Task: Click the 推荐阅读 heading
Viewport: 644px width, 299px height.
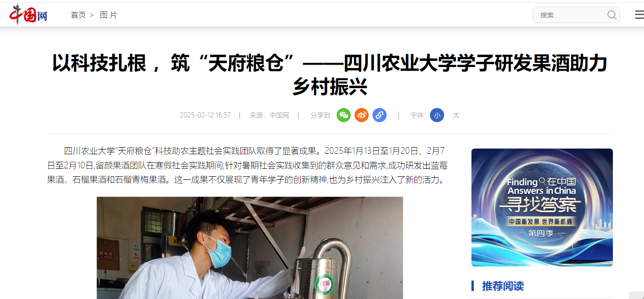Action: (x=503, y=286)
